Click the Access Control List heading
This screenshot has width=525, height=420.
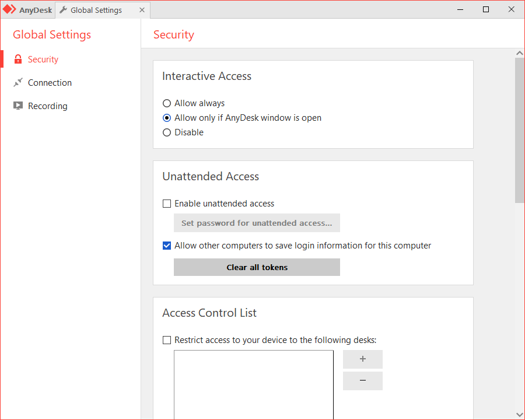pyautogui.click(x=209, y=313)
